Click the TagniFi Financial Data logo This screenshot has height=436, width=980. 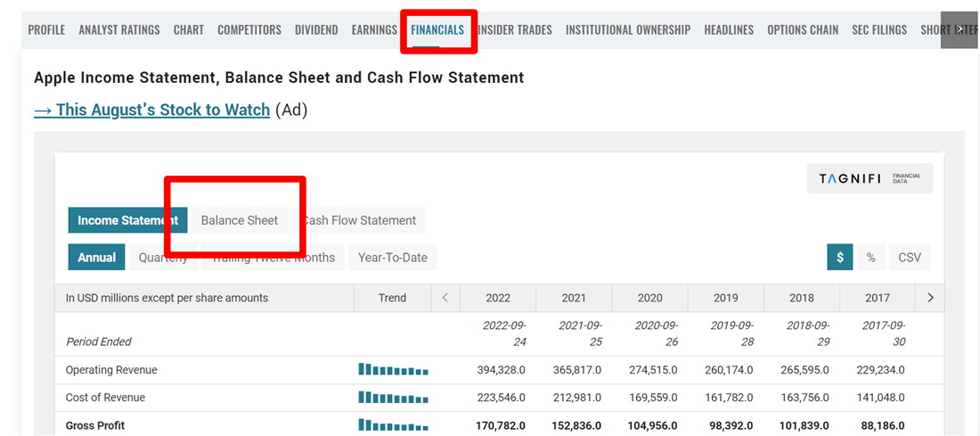[x=870, y=178]
